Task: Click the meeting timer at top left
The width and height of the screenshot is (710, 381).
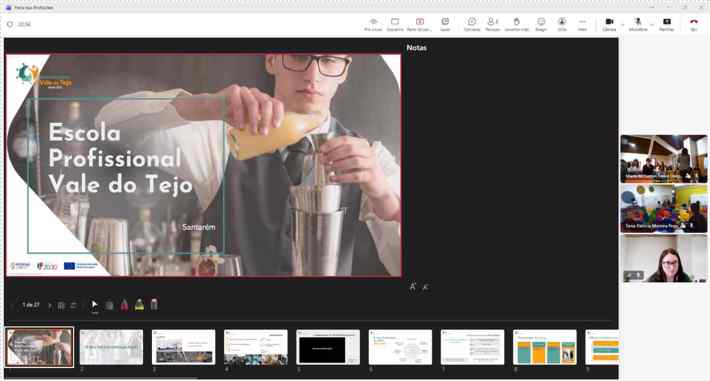Action: click(x=24, y=24)
